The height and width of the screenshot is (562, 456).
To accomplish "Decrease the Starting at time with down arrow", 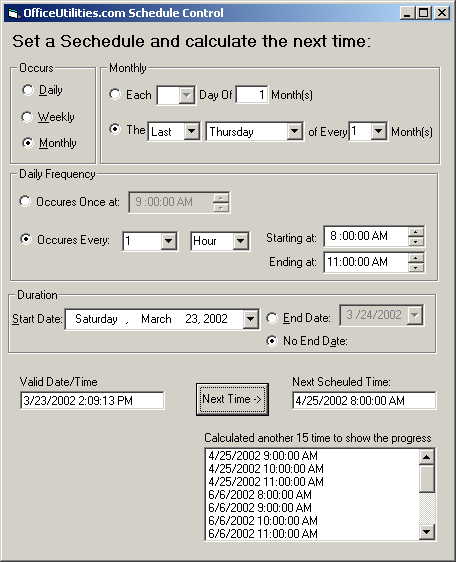I will [416, 241].
